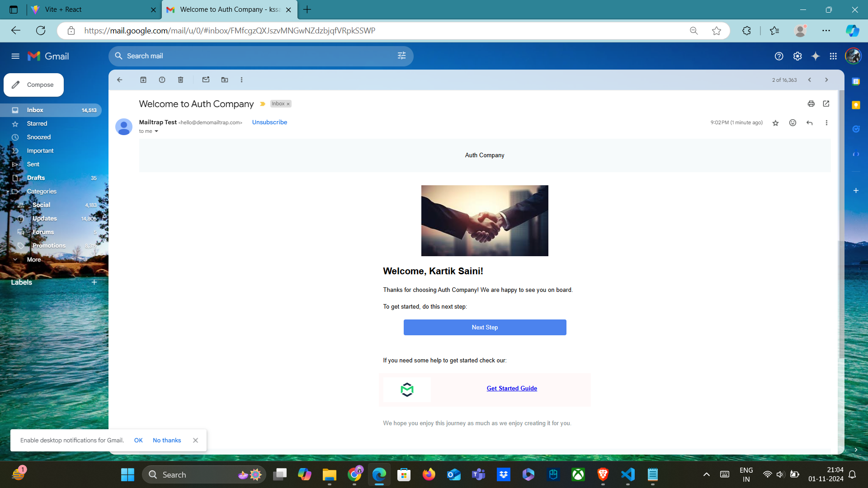
Task: Mark the email as unread
Action: coord(206,80)
